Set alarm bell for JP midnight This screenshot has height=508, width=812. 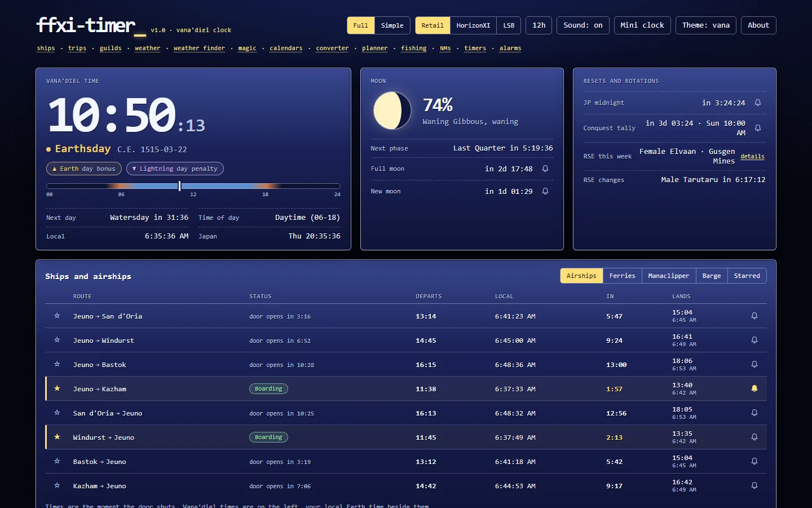click(758, 103)
